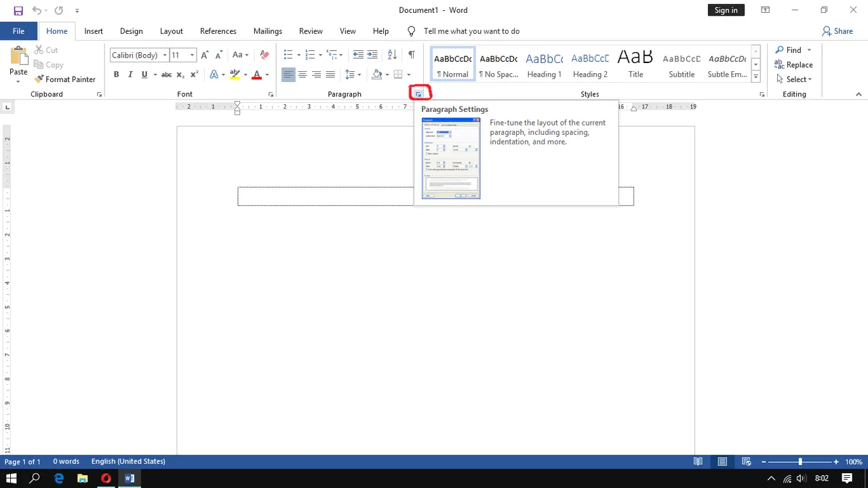Click the zoom slider in status bar
The height and width of the screenshot is (488, 868).
(x=800, y=462)
